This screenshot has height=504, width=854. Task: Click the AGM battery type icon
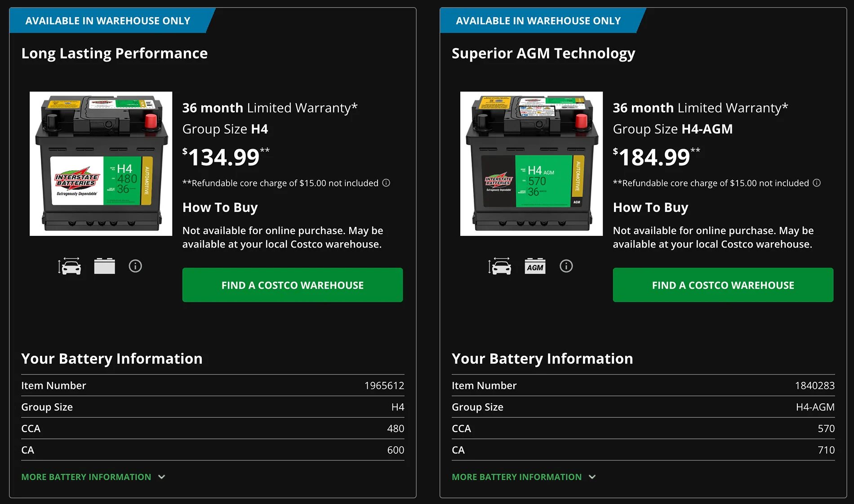click(535, 266)
